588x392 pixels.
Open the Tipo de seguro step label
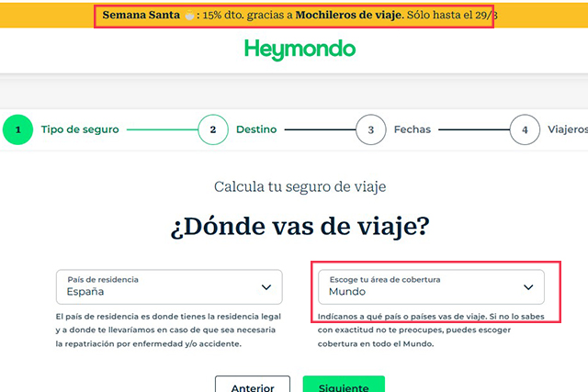80,129
